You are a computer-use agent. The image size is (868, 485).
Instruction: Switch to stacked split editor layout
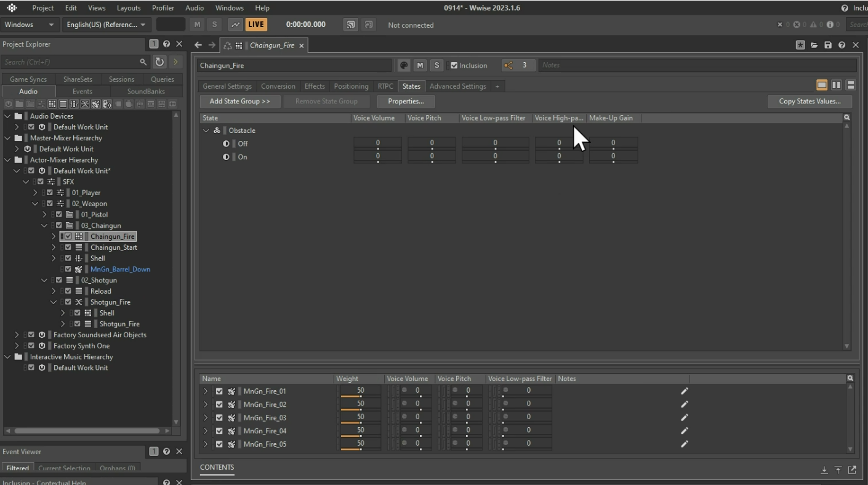click(851, 85)
